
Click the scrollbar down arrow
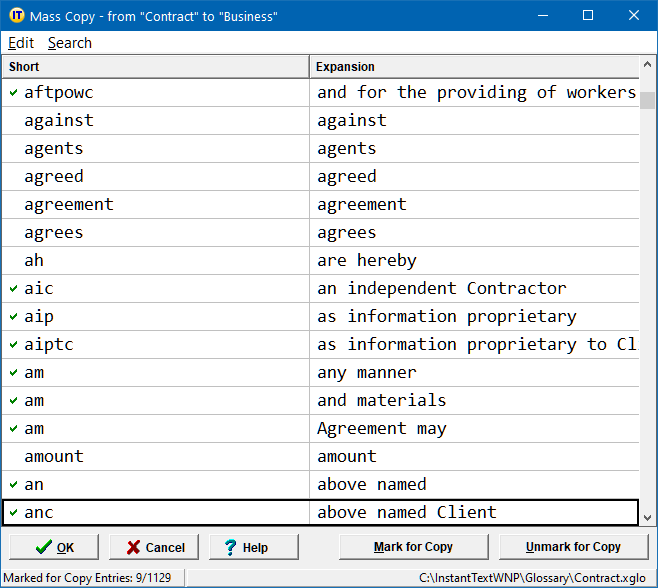tap(647, 517)
